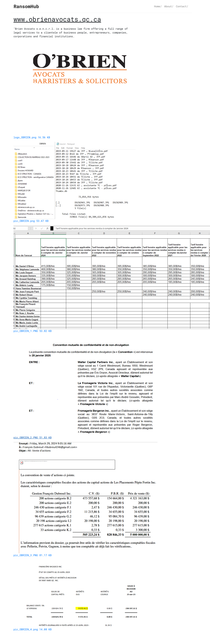Open the pic_OBRIEN_1.PNG 53.82 KB file link
Screen dimensions: 210x644
pos(33,331)
